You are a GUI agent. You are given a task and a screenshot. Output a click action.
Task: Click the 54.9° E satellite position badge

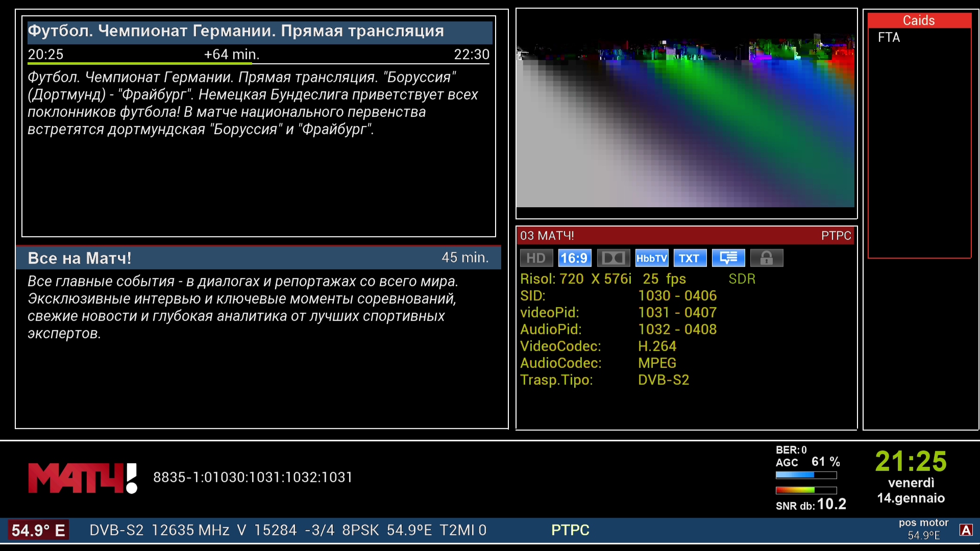coord(38,530)
